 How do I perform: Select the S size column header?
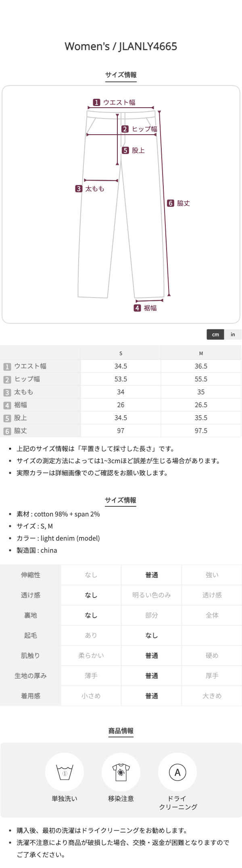121,353
